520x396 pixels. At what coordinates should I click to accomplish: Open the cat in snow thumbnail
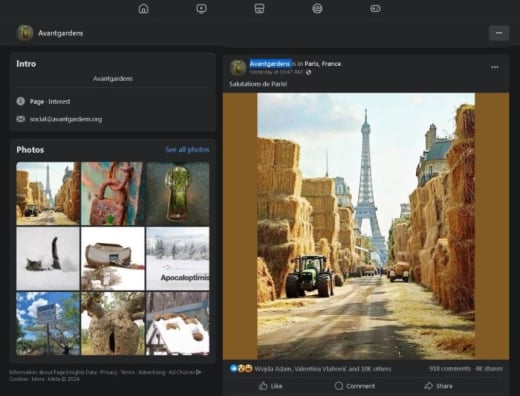click(x=48, y=259)
